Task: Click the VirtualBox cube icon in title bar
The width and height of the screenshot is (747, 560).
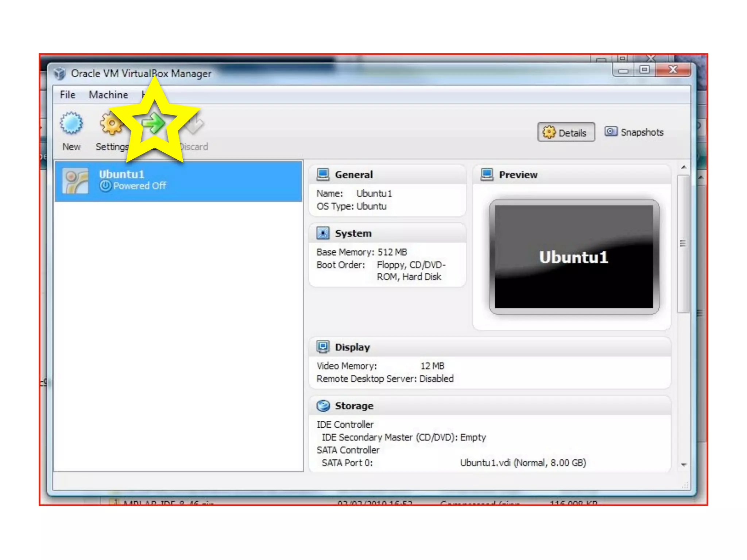Action: pyautogui.click(x=60, y=74)
